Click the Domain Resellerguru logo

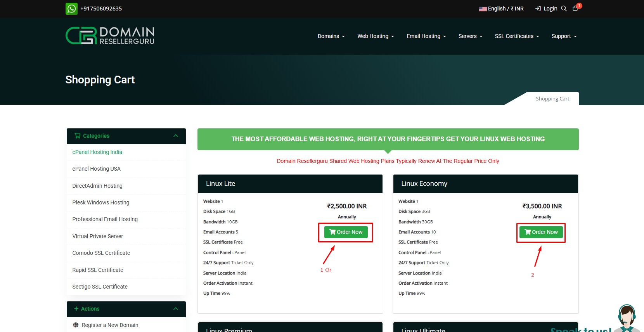point(110,36)
